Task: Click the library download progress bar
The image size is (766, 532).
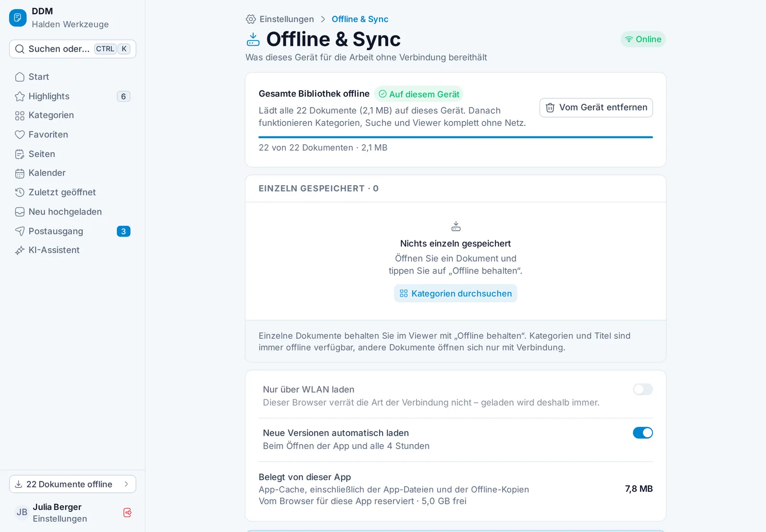Action: point(455,137)
